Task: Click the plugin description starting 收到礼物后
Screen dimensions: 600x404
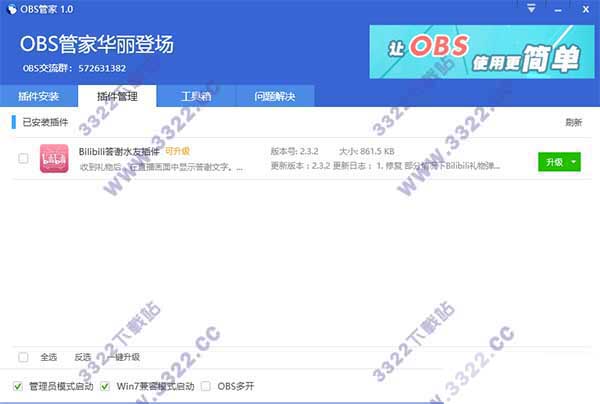Action: click(x=161, y=167)
